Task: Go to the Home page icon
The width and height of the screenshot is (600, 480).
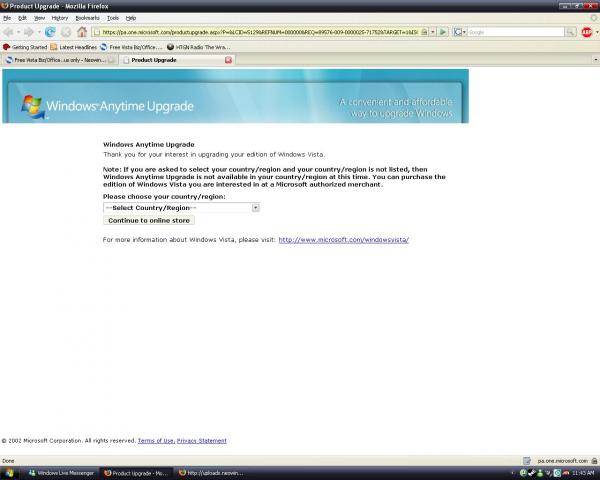Action: point(82,32)
